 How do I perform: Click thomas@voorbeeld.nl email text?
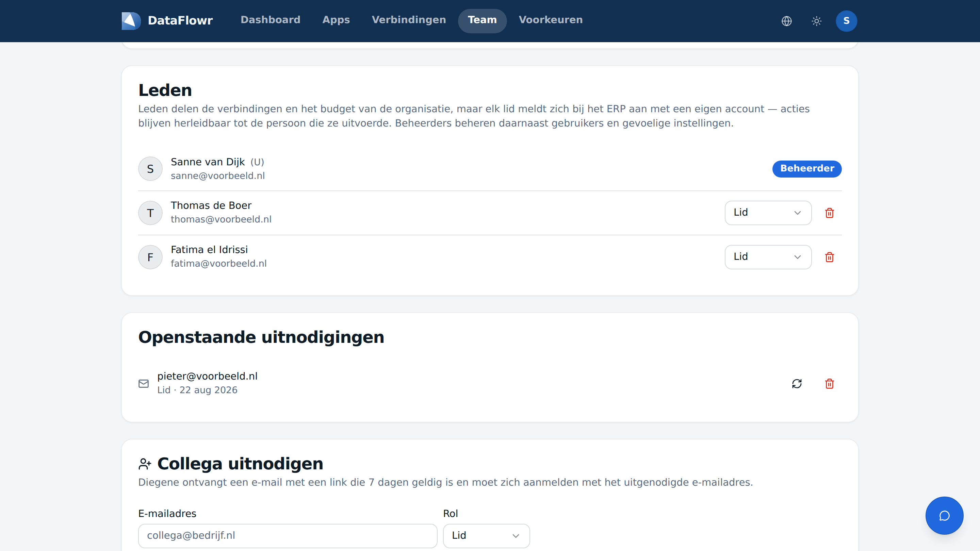(x=221, y=219)
